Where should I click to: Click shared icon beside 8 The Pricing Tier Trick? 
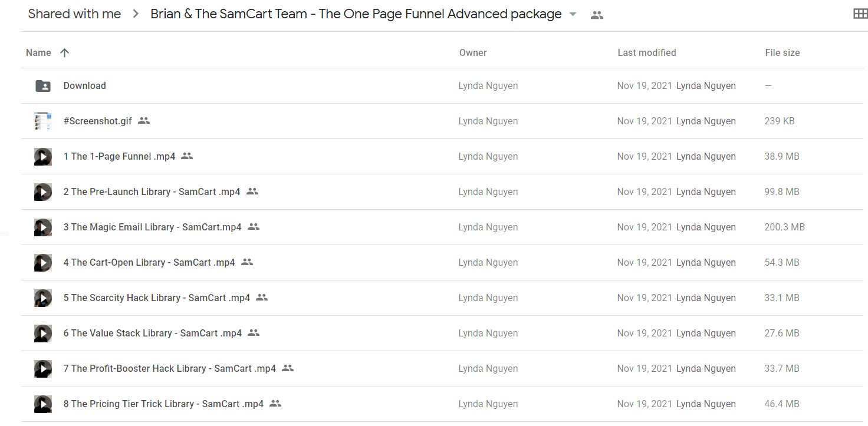point(275,404)
